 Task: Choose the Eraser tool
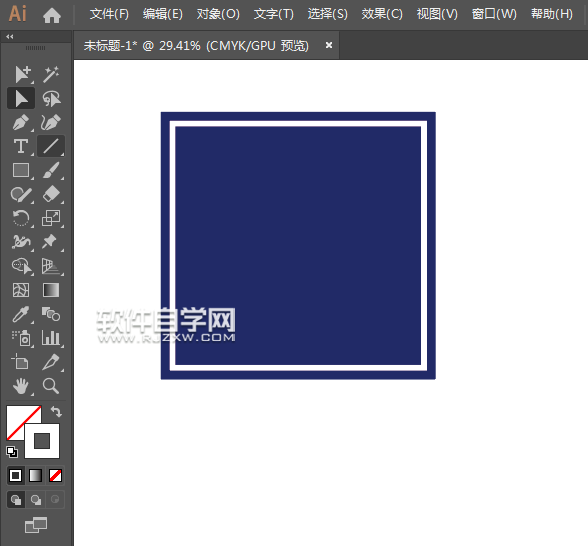(51, 194)
